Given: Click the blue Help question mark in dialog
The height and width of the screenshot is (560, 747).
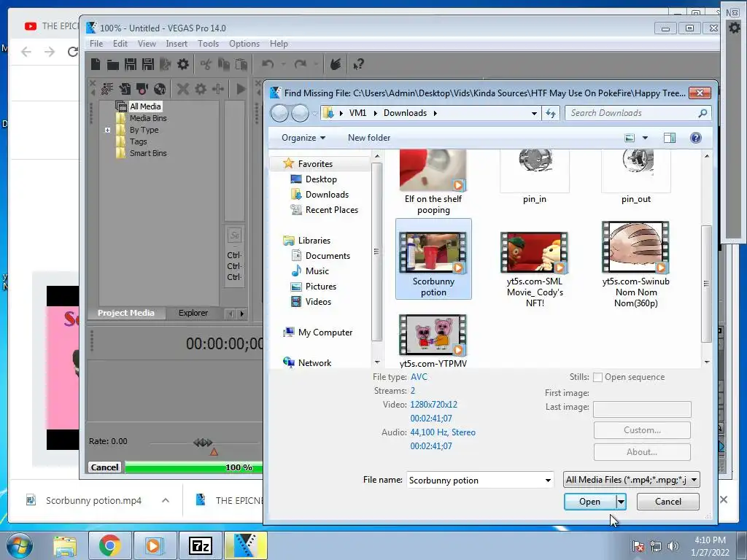Looking at the screenshot, I should [x=695, y=138].
